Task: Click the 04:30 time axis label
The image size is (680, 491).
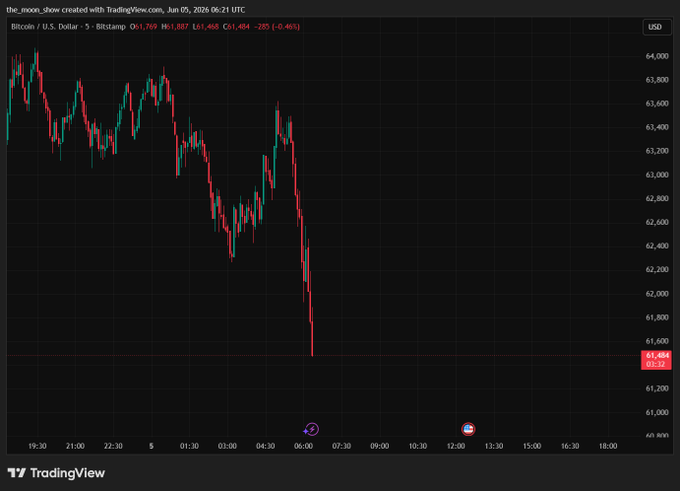Action: pyautogui.click(x=265, y=446)
